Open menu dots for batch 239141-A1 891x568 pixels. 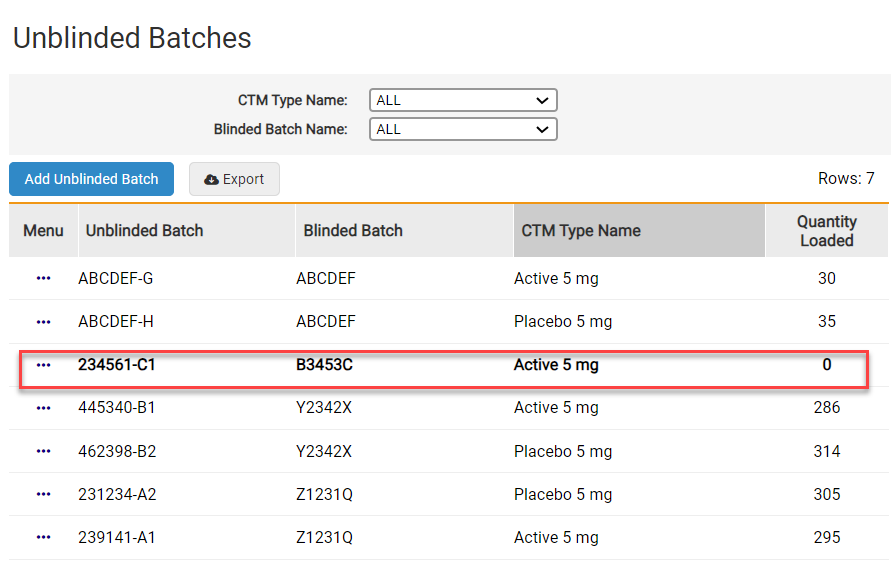(43, 537)
